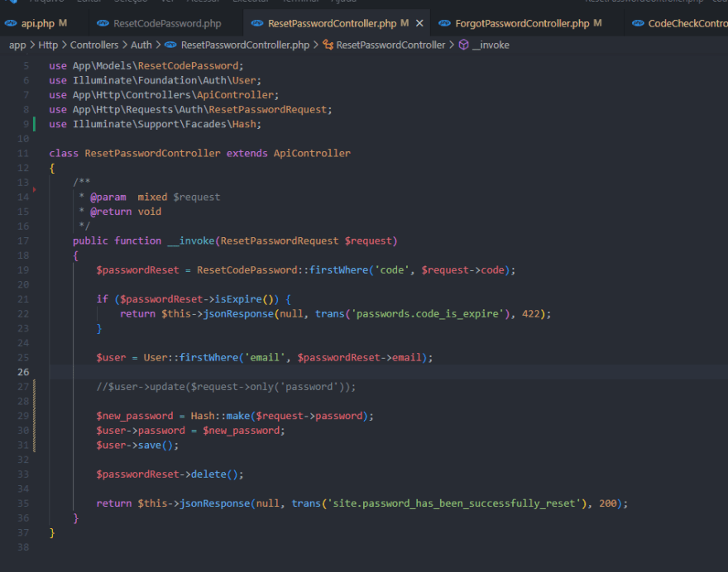
Task: Click the 'email' string on line 25
Action: point(265,358)
